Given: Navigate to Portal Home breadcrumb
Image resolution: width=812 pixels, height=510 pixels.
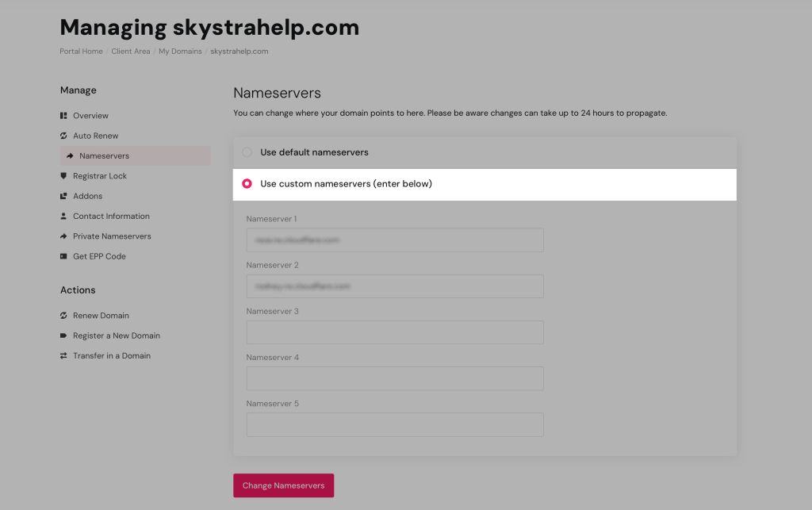Looking at the screenshot, I should coord(81,52).
